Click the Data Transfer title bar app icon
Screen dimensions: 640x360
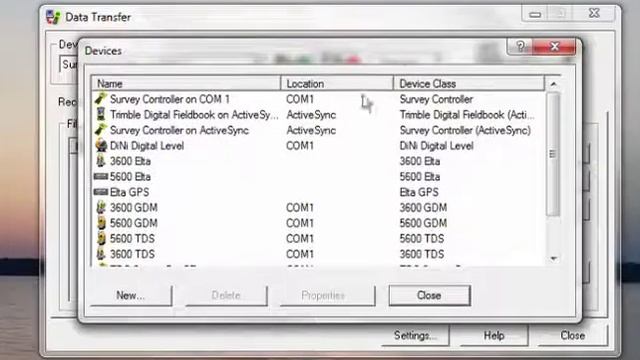coord(53,17)
